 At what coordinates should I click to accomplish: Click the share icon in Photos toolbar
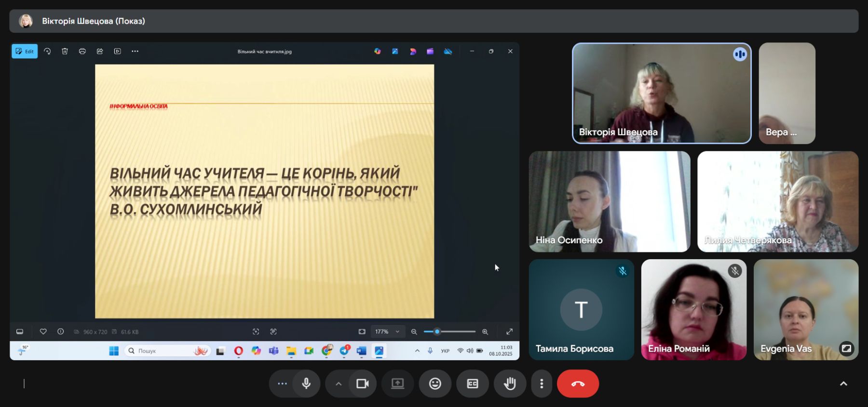pos(100,52)
